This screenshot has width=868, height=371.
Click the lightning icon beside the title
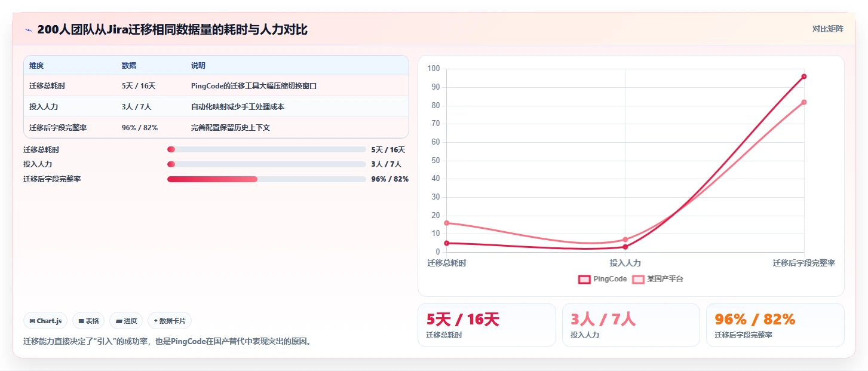pyautogui.click(x=28, y=30)
